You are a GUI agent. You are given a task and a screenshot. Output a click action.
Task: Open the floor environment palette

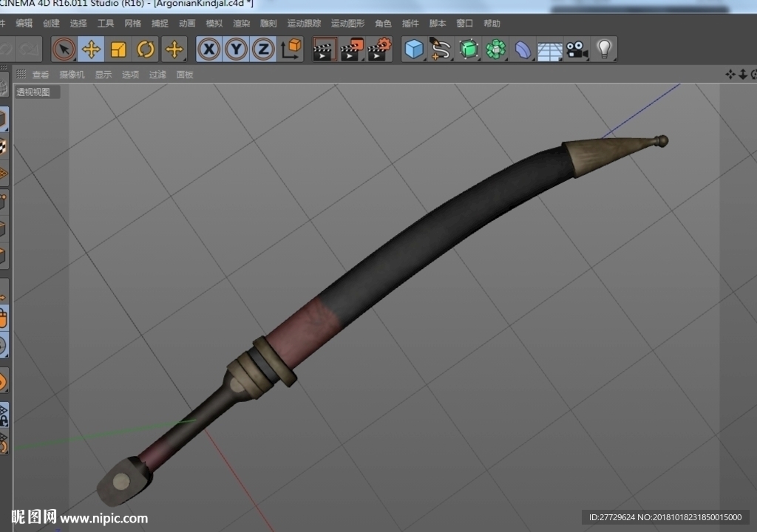550,50
